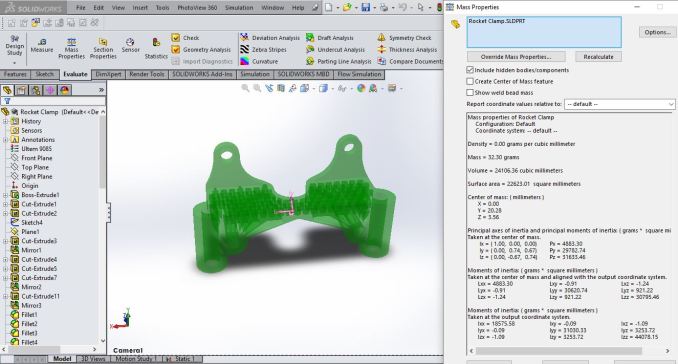Open the Design Study tool
Viewport: 678px width, 364px height.
point(14,45)
